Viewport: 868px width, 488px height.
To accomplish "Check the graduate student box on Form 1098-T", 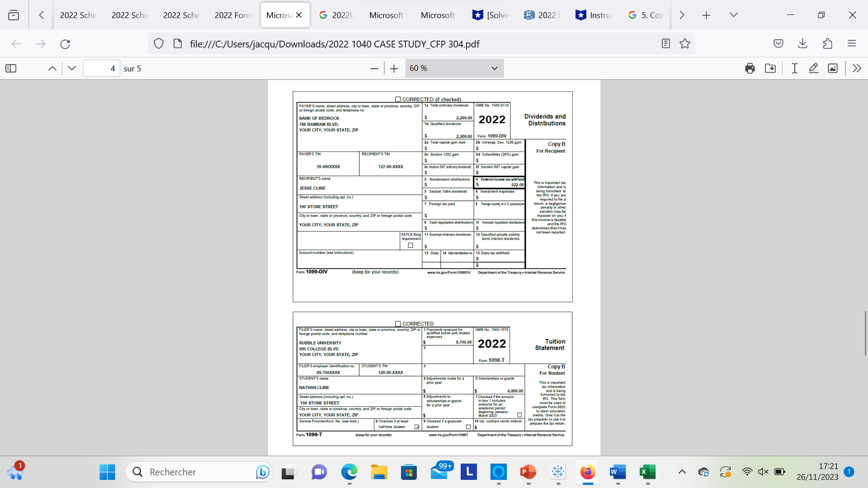I will coord(468,427).
